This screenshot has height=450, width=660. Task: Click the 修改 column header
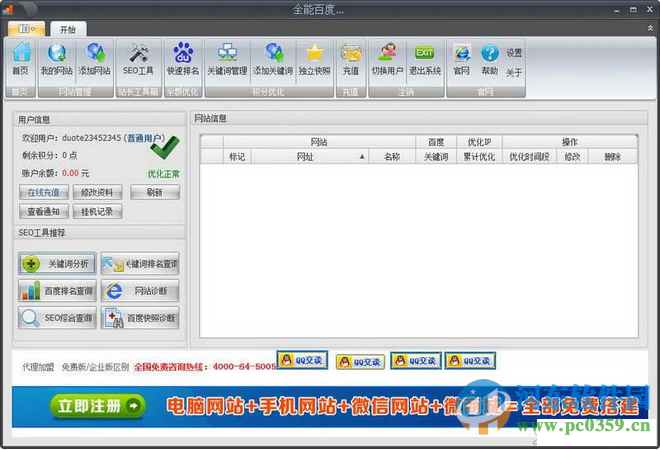pyautogui.click(x=572, y=157)
